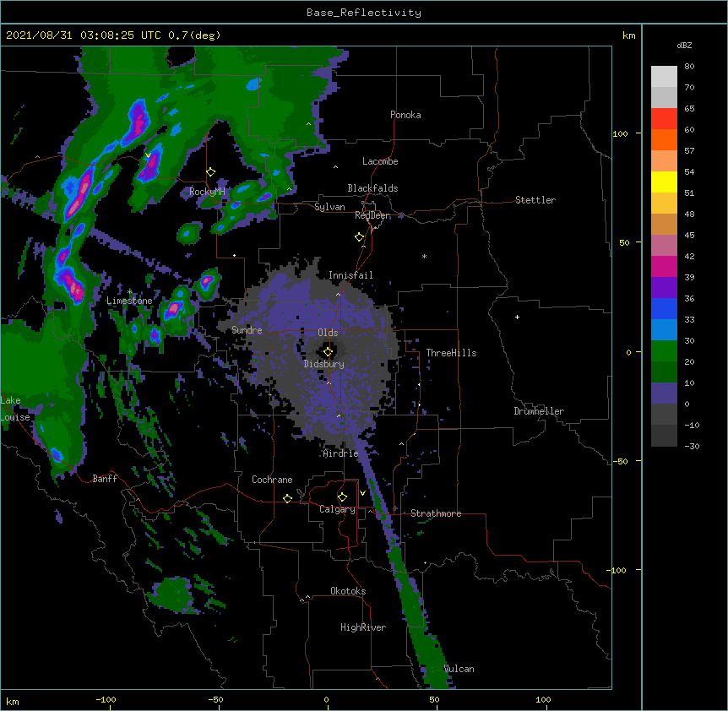Click the yellow radar site marker near Olds
728x711 pixels.
point(328,351)
